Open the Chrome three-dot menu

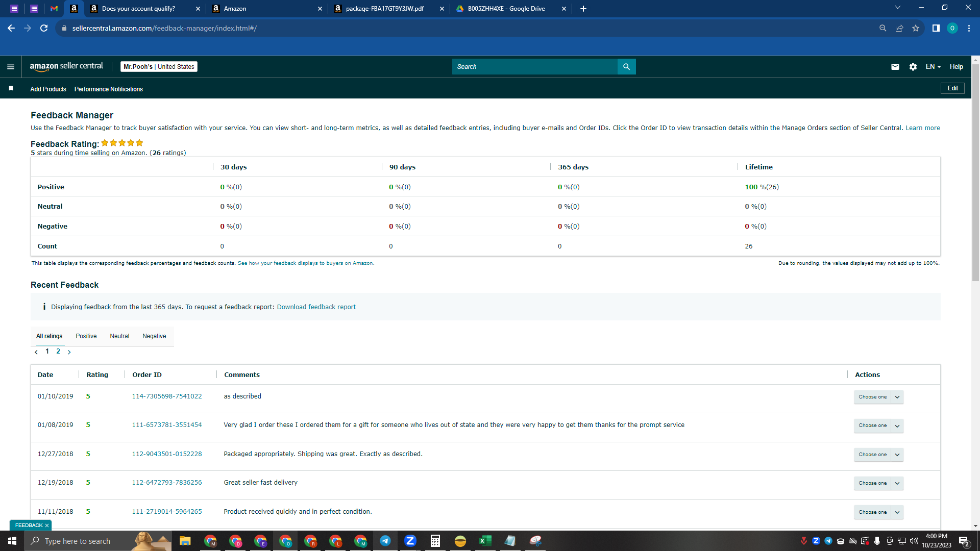pyautogui.click(x=969, y=28)
